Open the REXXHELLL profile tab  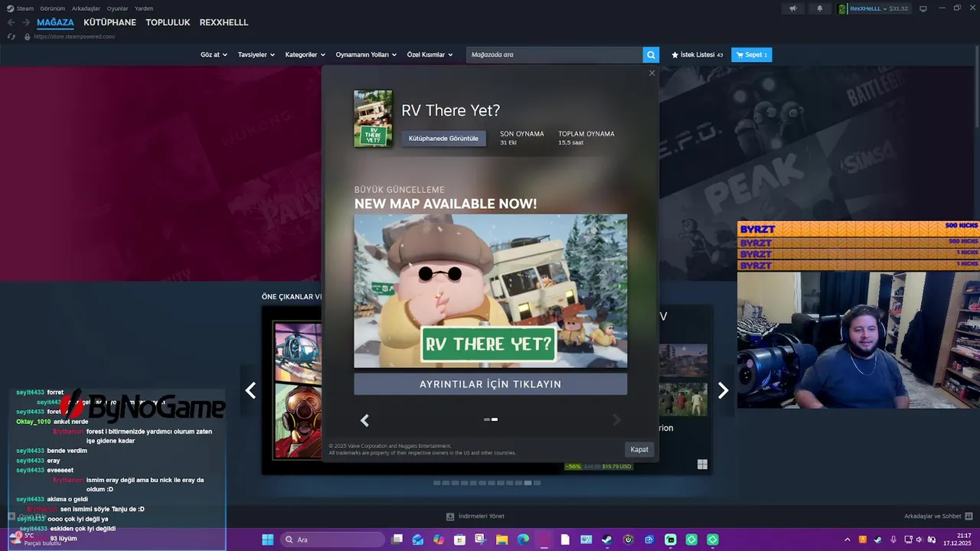pos(224,22)
